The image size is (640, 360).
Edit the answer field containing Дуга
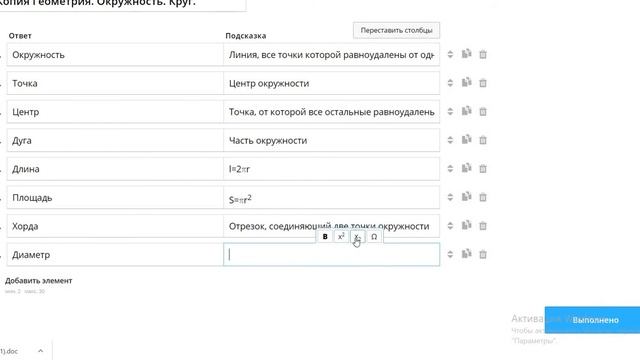coord(115,140)
